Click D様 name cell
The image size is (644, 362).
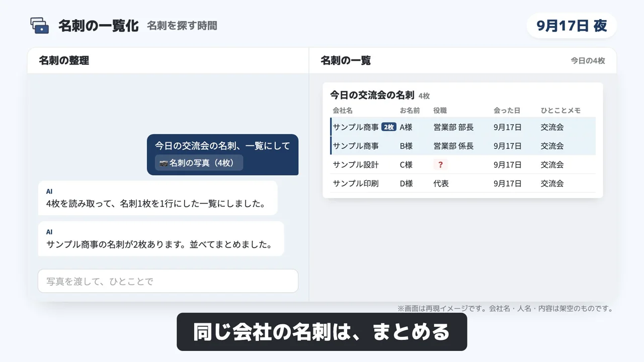click(406, 184)
